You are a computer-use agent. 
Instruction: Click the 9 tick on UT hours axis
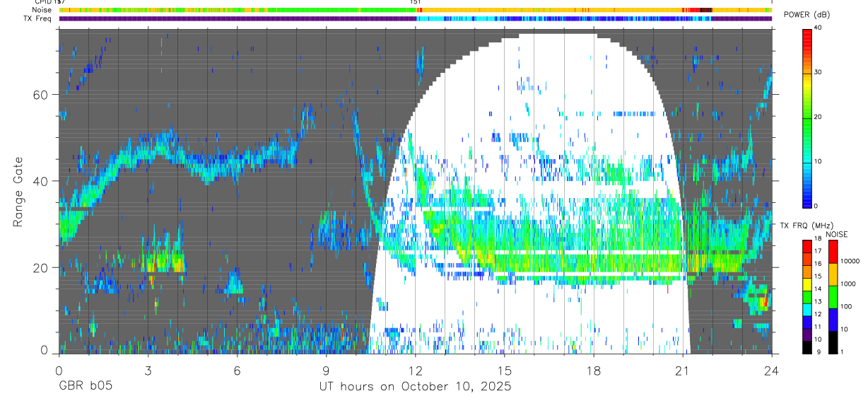[326, 370]
